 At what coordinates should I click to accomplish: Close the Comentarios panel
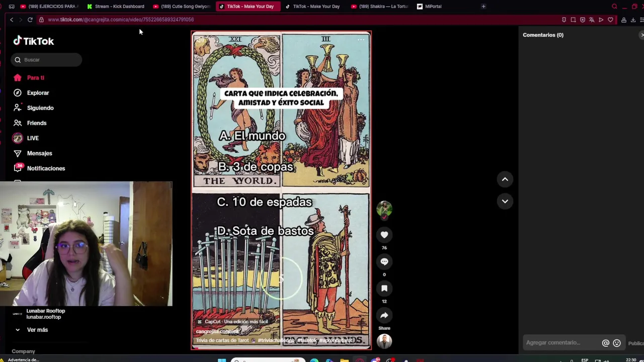641,35
